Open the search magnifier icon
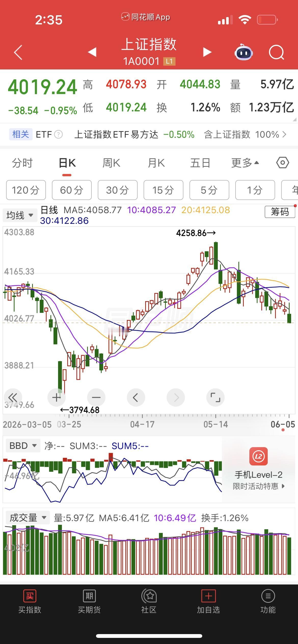This screenshot has width=298, height=644. (277, 52)
